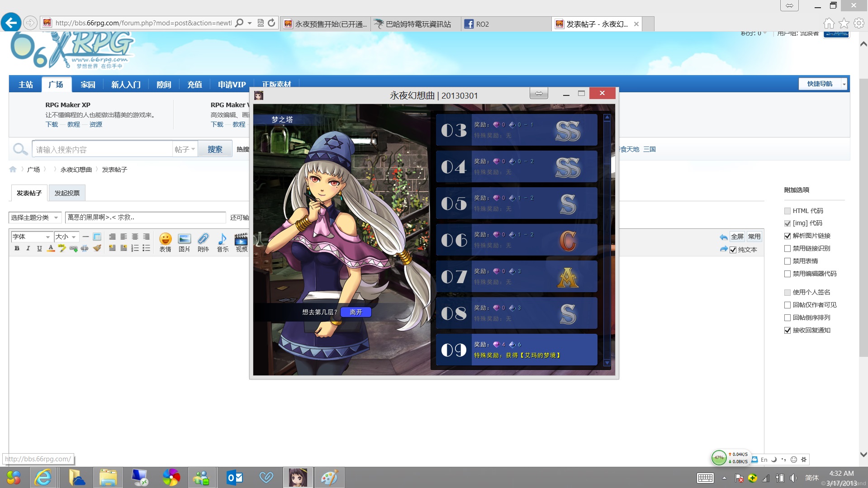Click the browser back arrow button

click(x=11, y=22)
